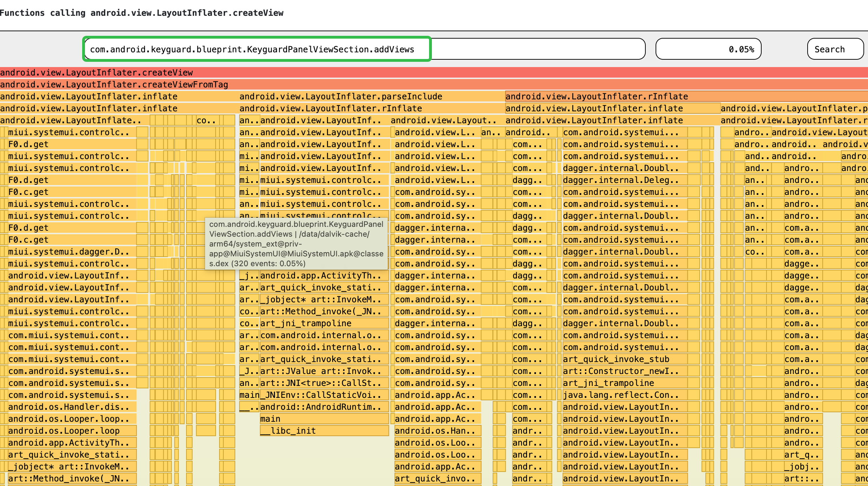
Task: Click the Search button
Action: [835, 49]
